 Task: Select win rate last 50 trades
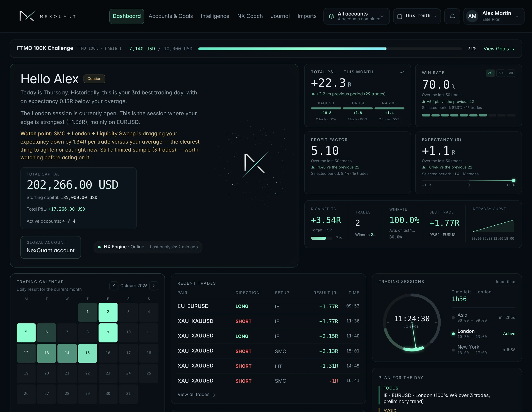pos(501,73)
